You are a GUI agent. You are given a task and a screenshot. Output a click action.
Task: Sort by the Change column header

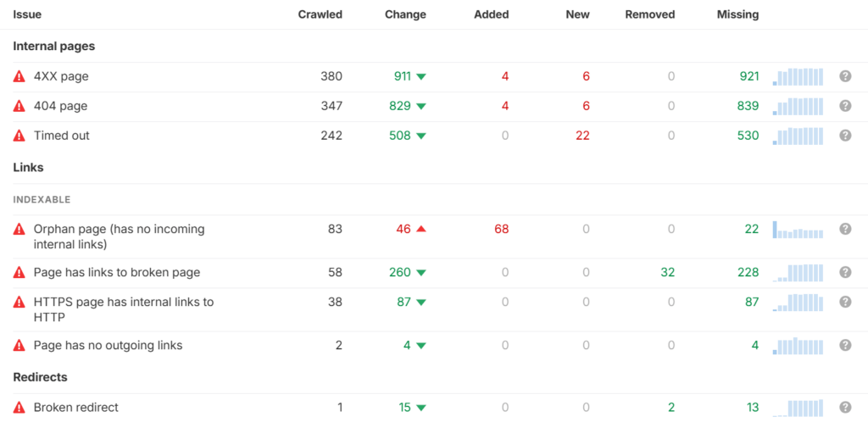click(x=405, y=14)
